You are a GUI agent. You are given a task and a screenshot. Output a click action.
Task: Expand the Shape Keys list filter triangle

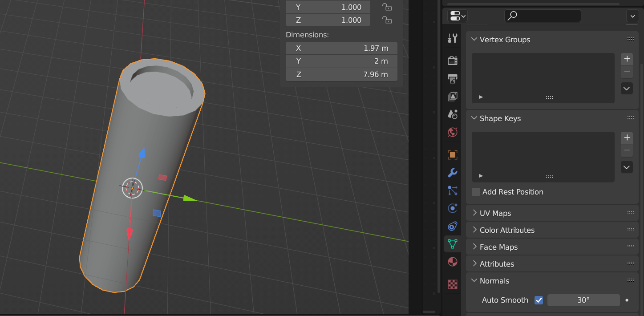click(481, 176)
